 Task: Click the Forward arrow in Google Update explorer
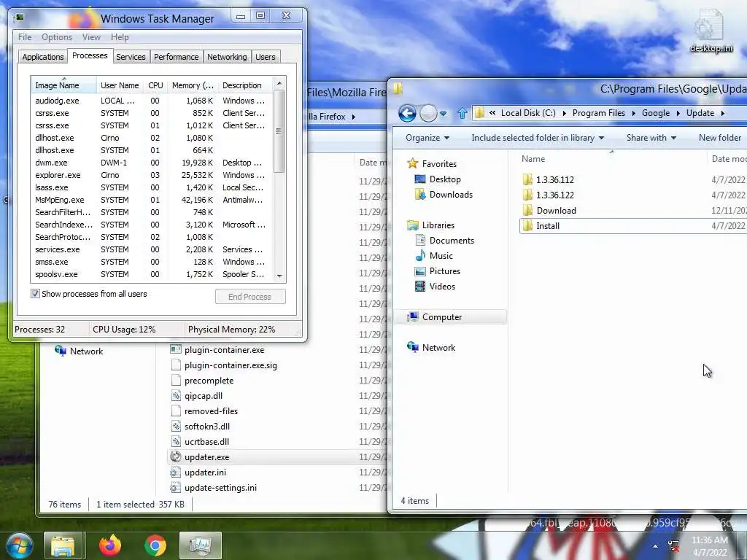[428, 113]
